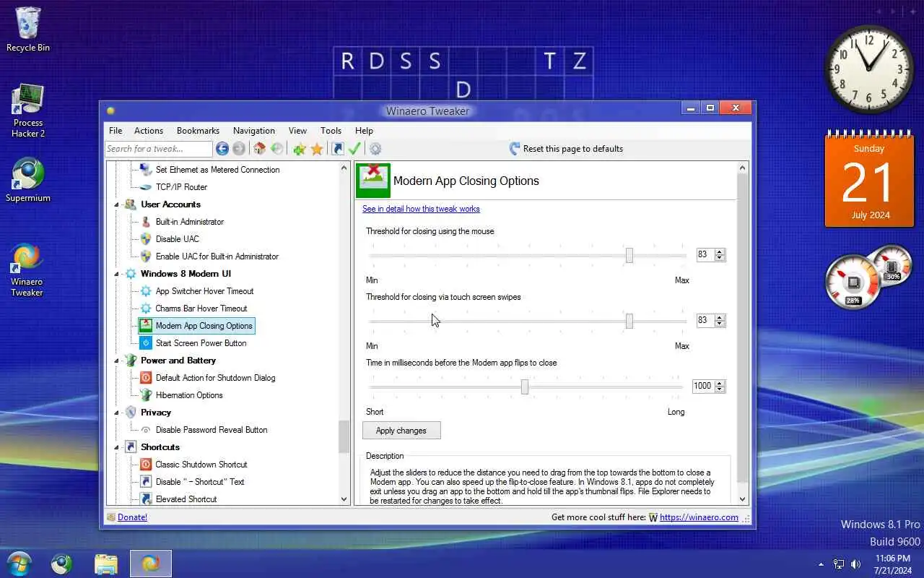Increase mouse threshold value with up spinner
924x578 pixels.
tap(720, 251)
